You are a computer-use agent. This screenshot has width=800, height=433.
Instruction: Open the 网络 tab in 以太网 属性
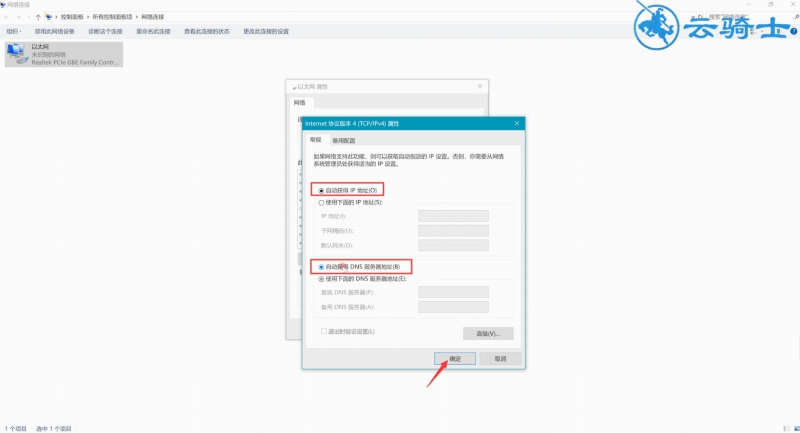click(299, 103)
